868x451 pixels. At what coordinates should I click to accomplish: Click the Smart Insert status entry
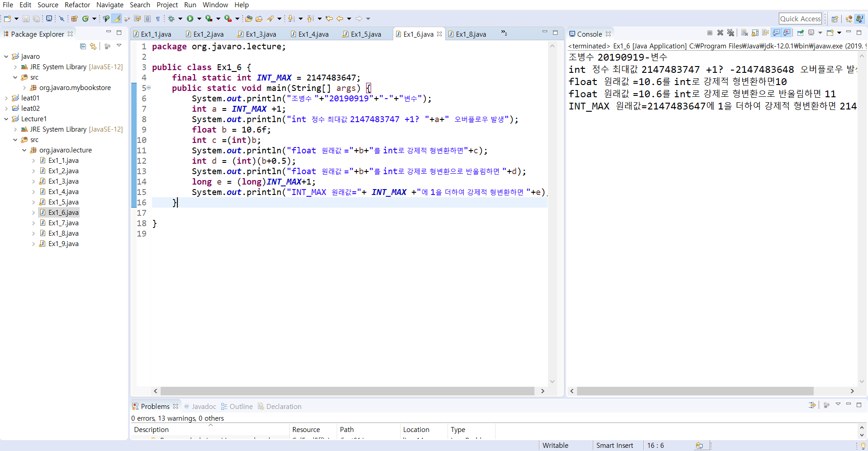pos(615,446)
